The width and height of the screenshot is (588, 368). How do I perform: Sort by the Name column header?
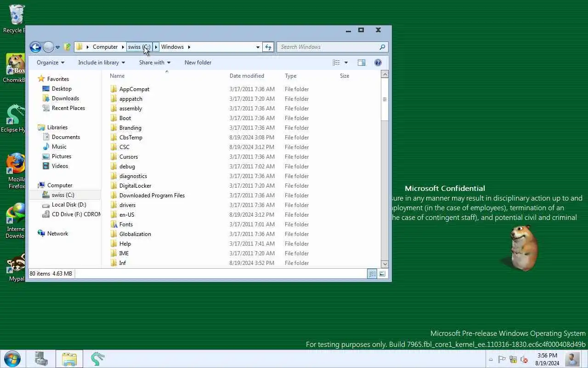coord(117,76)
